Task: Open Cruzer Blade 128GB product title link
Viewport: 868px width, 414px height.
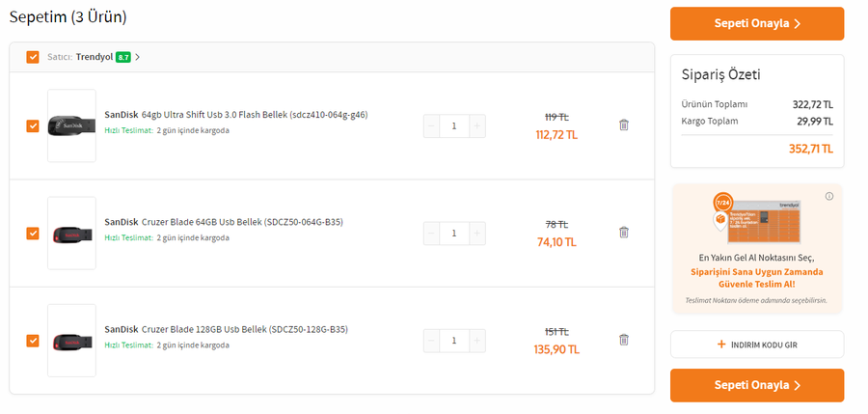Action: (226, 329)
